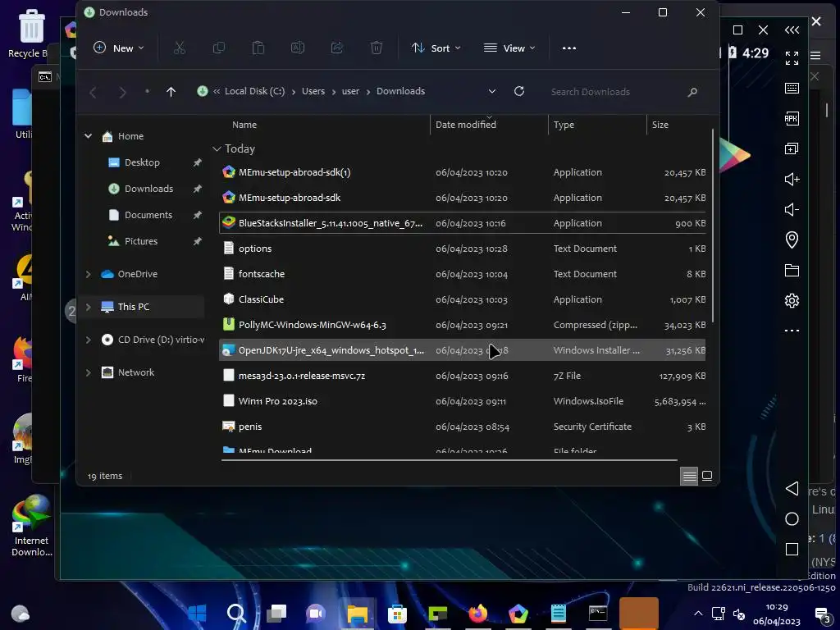Click MEmu fullscreen toggle icon
The image size is (840, 630).
pos(792,58)
